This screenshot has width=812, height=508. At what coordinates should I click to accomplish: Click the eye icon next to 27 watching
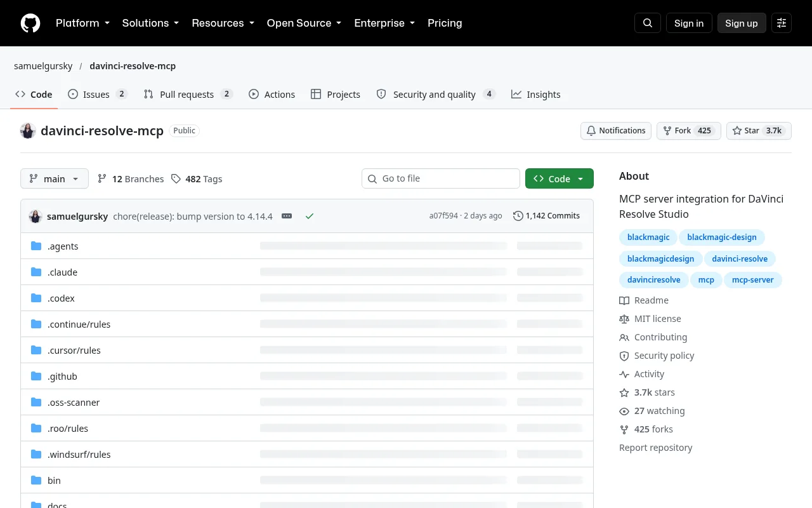coord(624,411)
